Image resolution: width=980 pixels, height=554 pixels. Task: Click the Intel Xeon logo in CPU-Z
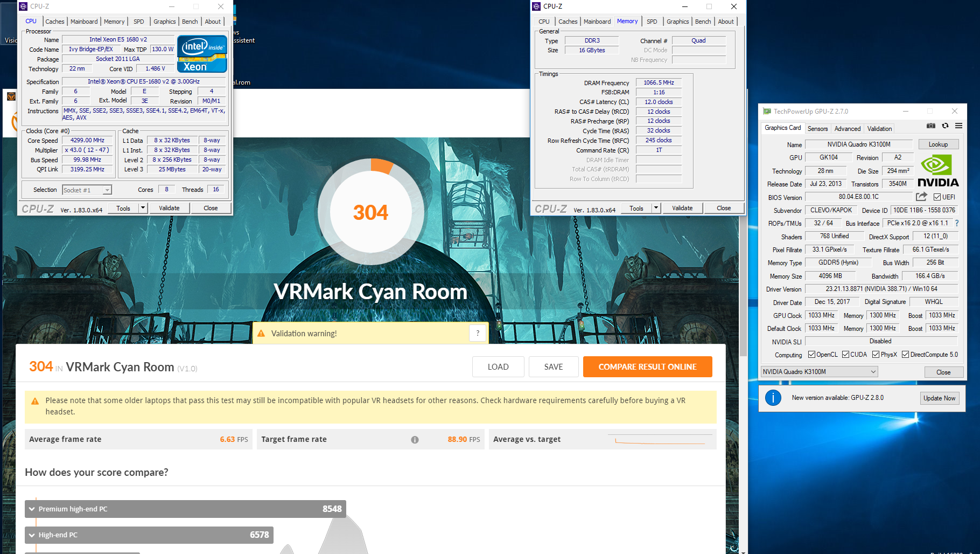[x=202, y=54]
